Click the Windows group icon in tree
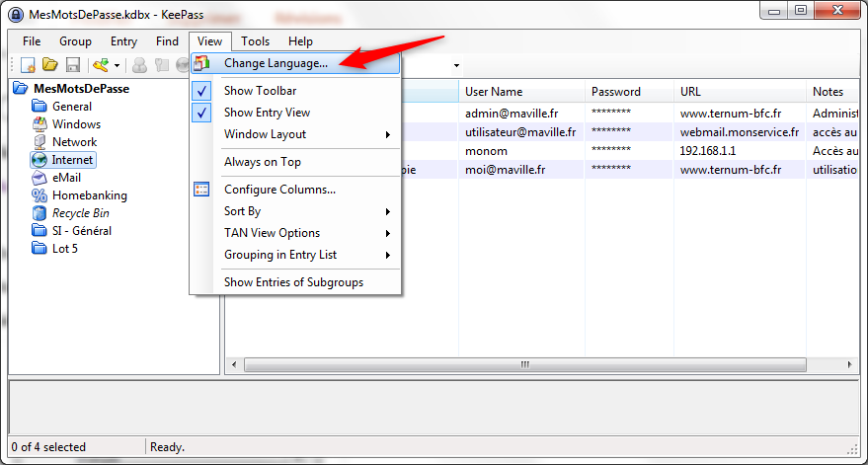868x465 pixels. tap(39, 124)
